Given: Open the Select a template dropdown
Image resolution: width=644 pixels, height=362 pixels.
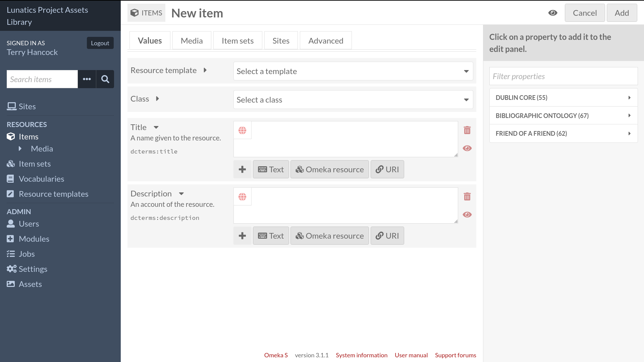Looking at the screenshot, I should (x=353, y=71).
